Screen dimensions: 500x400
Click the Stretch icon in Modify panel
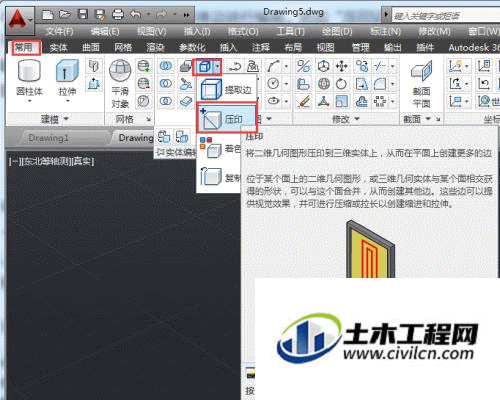click(x=362, y=84)
